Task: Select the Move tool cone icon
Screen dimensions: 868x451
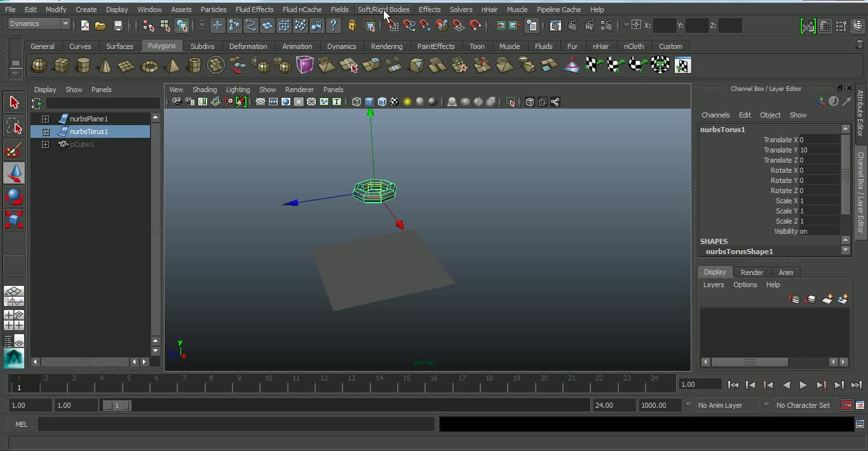Action: point(14,173)
